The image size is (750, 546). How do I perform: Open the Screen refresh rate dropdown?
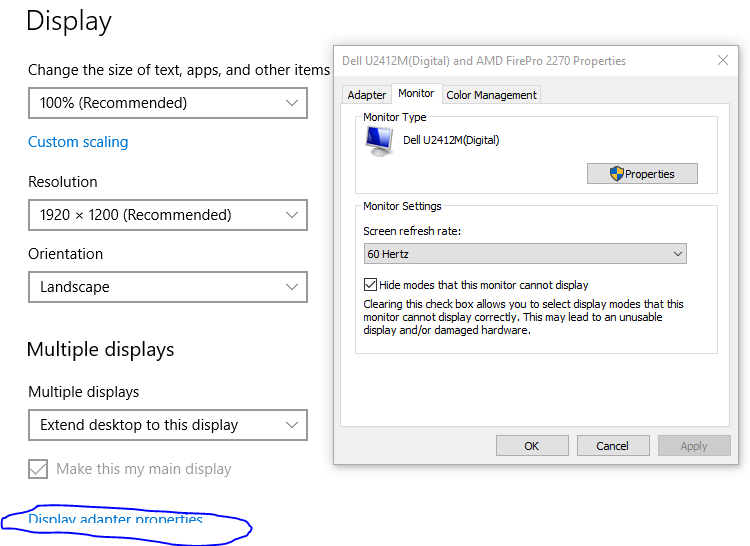click(525, 254)
